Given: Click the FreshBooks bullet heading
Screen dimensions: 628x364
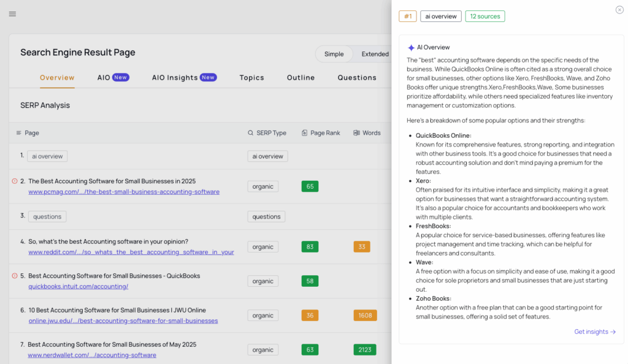Looking at the screenshot, I should (x=434, y=226).
